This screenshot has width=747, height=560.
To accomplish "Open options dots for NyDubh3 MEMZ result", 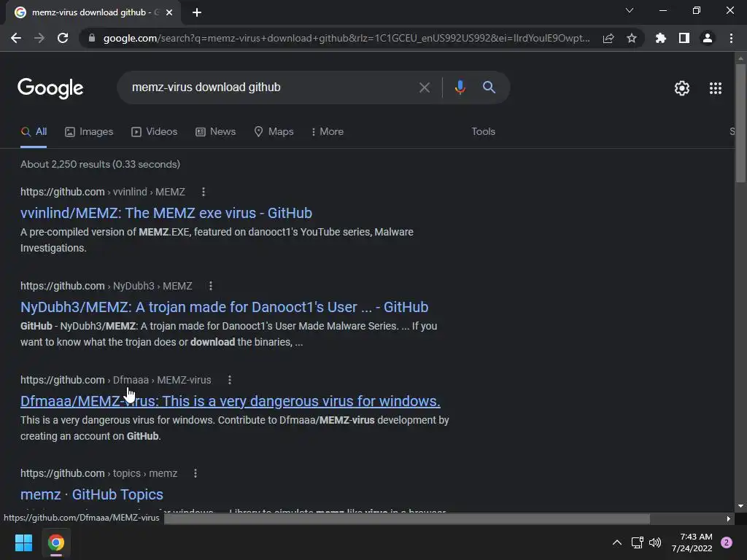I will pyautogui.click(x=211, y=286).
